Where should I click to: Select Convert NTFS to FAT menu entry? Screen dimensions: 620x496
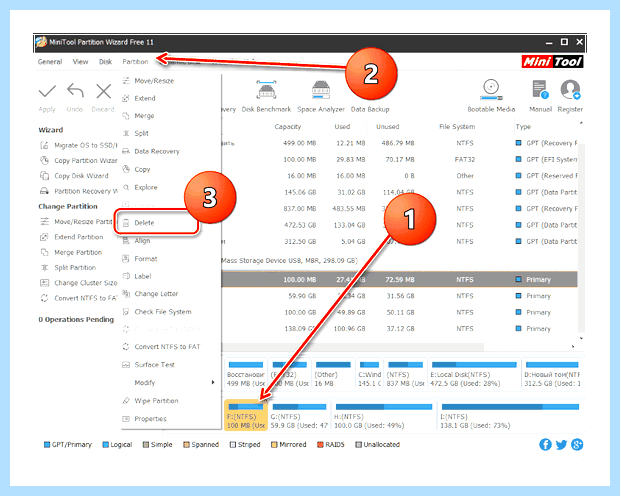170,347
